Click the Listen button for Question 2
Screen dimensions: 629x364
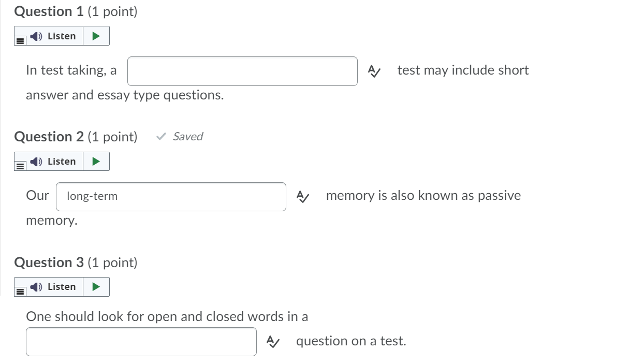tap(54, 161)
